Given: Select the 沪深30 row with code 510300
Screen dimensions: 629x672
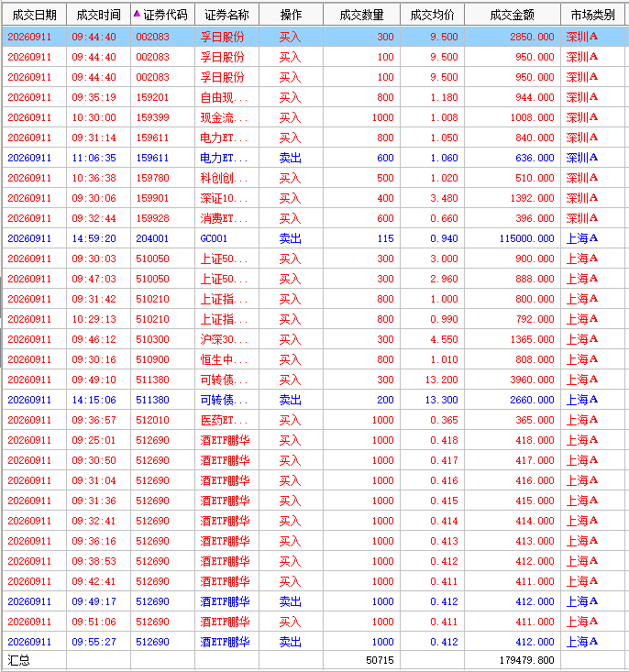Looking at the screenshot, I should (x=314, y=339).
